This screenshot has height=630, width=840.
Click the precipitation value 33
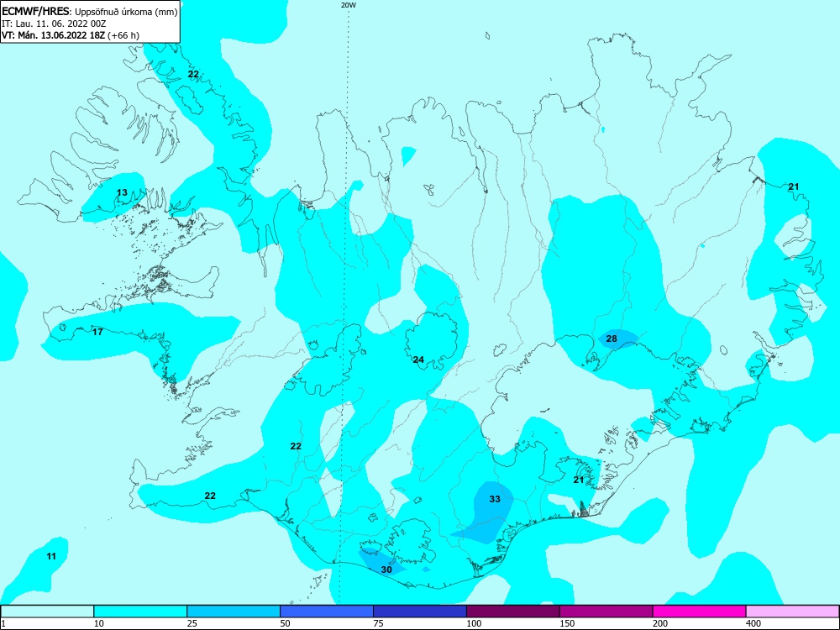495,499
